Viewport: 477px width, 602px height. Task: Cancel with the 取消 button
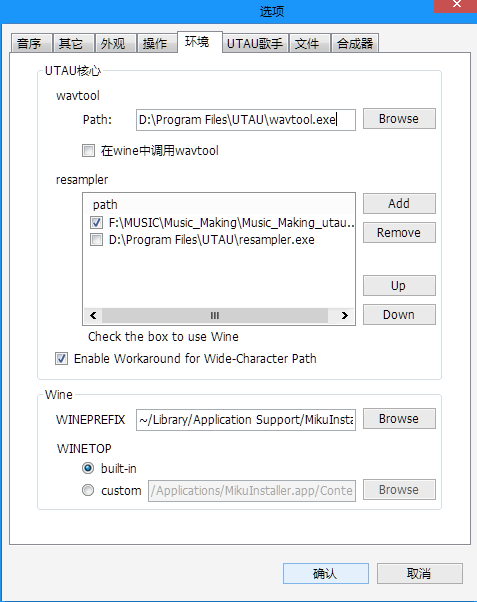tap(419, 574)
